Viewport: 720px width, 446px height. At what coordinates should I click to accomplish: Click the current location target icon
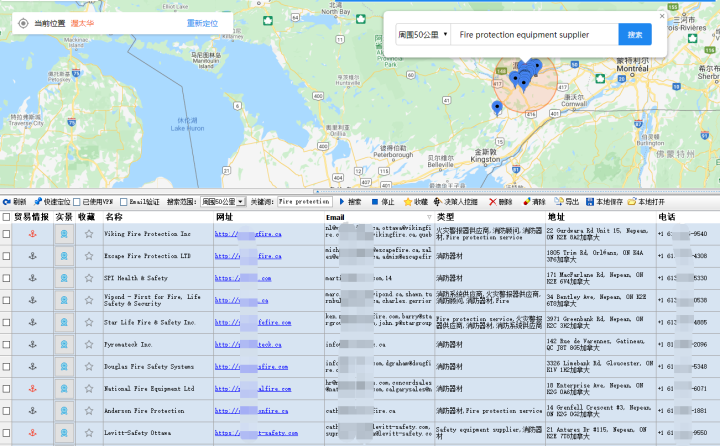tap(23, 23)
